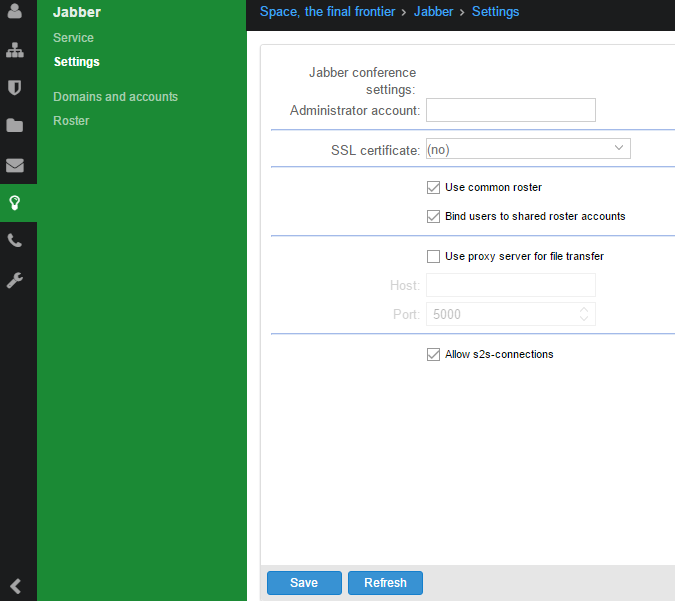Select Settings in the Jabber menu

(x=77, y=62)
